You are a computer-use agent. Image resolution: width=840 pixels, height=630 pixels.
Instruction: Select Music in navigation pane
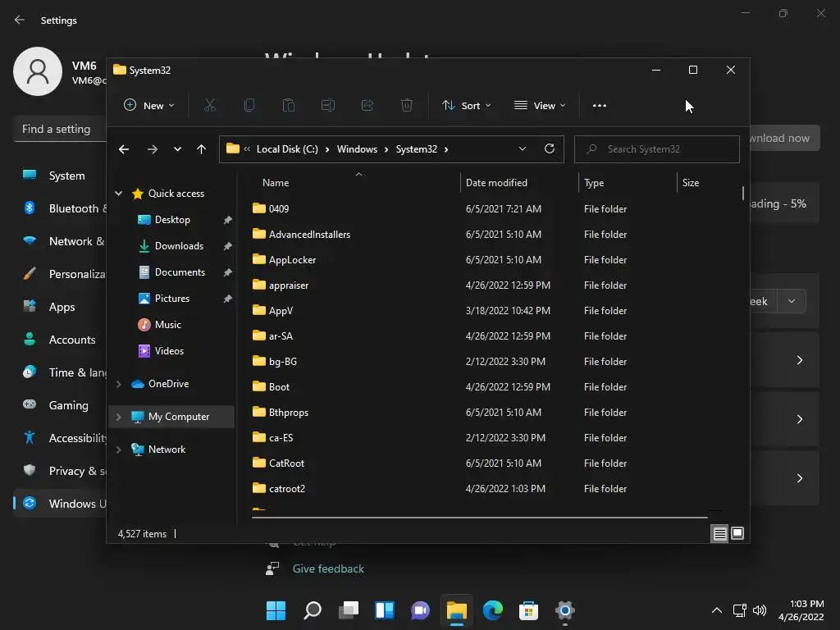pos(167,325)
